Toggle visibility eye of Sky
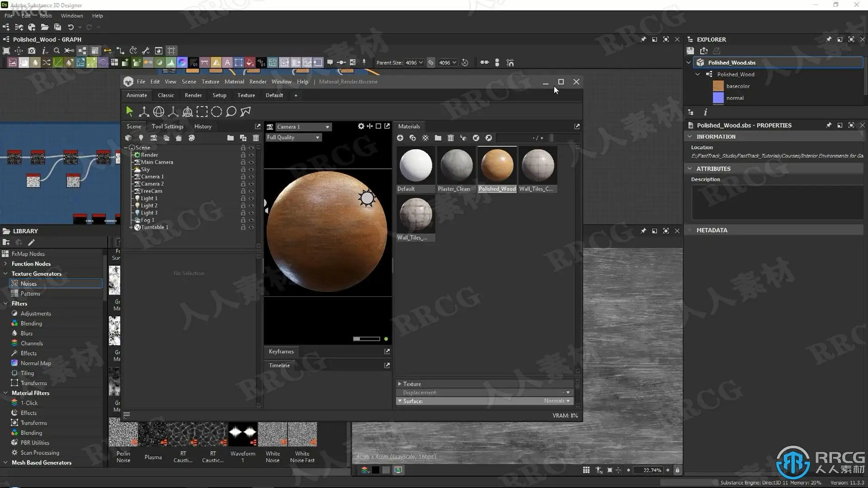This screenshot has width=868, height=488. tap(251, 169)
